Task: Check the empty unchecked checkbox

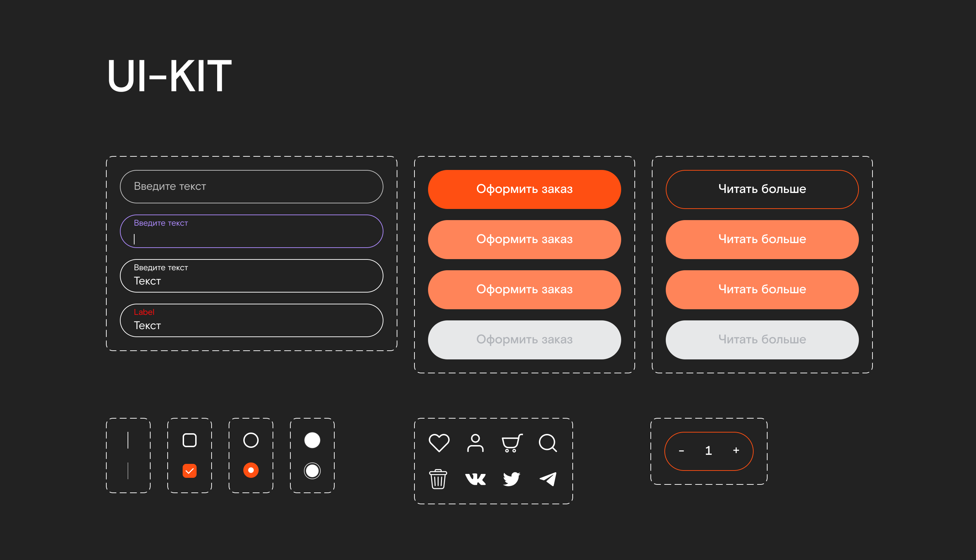Action: (x=189, y=440)
